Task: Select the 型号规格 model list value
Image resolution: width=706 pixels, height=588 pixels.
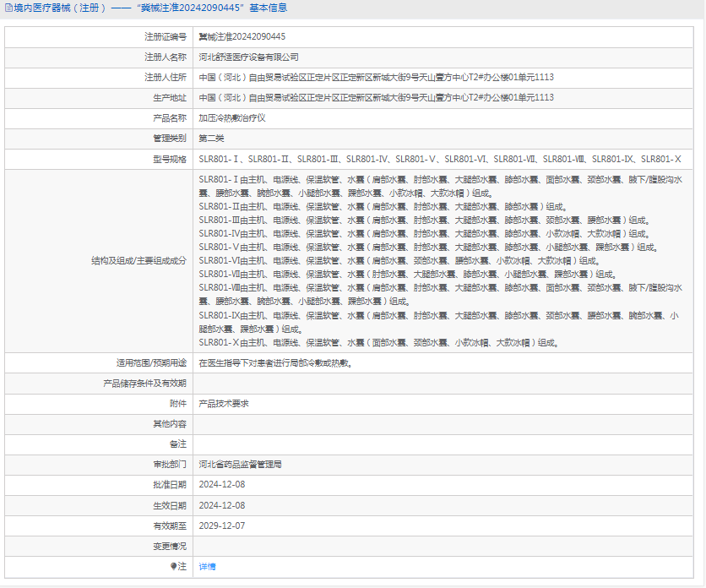Action: (x=440, y=159)
